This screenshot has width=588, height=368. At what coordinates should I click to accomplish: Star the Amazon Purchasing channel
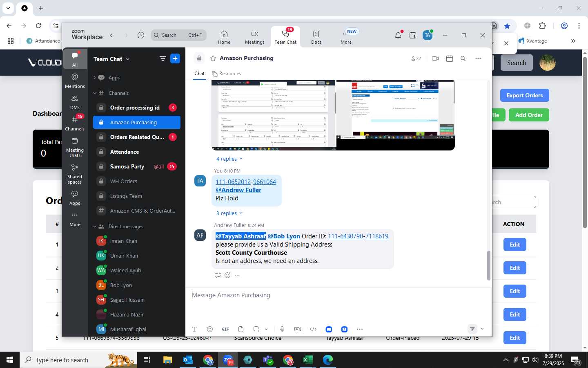(213, 58)
